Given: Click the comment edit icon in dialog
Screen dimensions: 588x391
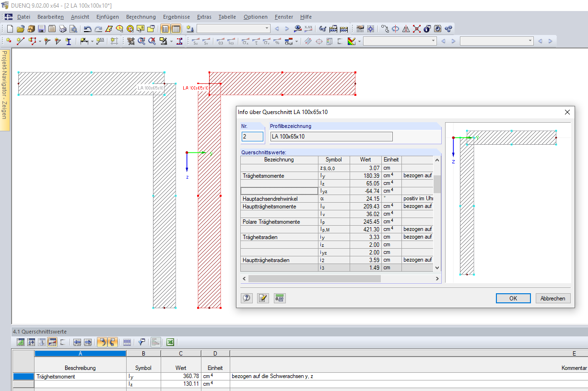Looking at the screenshot, I should (263, 298).
